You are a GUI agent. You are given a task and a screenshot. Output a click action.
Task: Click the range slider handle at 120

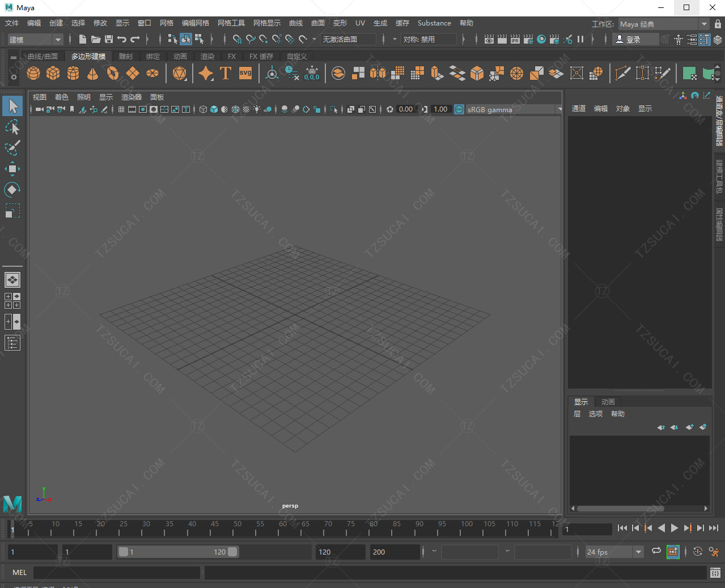[x=232, y=552]
